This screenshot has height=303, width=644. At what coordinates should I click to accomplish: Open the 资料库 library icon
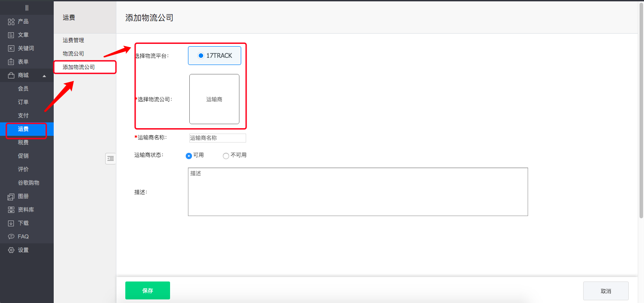(10, 209)
